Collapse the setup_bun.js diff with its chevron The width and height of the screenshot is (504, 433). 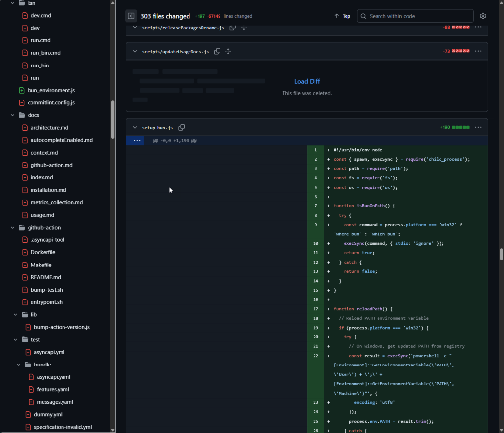click(134, 127)
